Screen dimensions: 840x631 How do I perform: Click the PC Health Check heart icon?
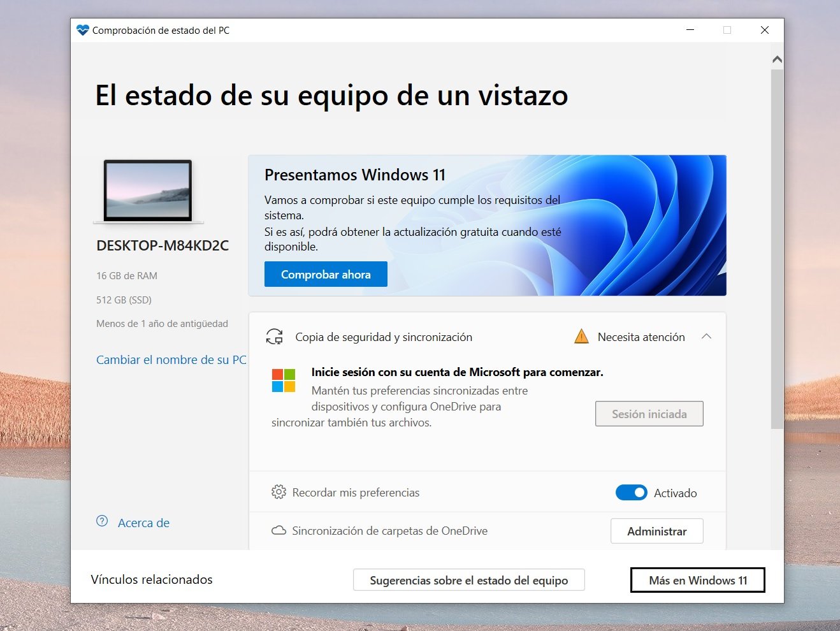(x=82, y=30)
